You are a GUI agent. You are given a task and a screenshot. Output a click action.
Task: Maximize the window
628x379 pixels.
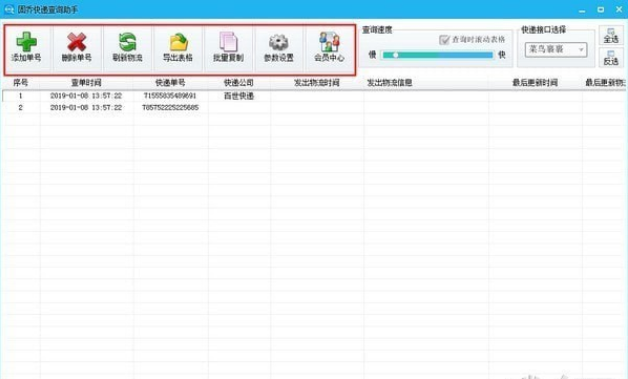coord(601,9)
